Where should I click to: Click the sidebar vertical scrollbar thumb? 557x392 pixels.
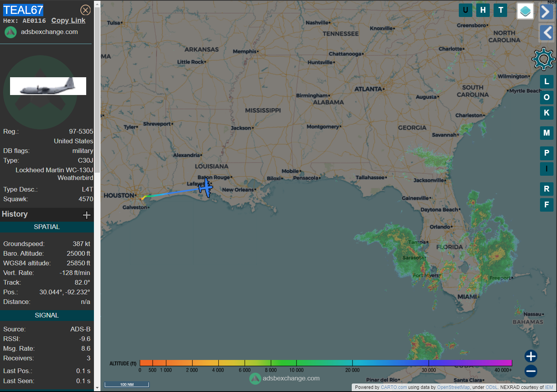(x=97, y=91)
